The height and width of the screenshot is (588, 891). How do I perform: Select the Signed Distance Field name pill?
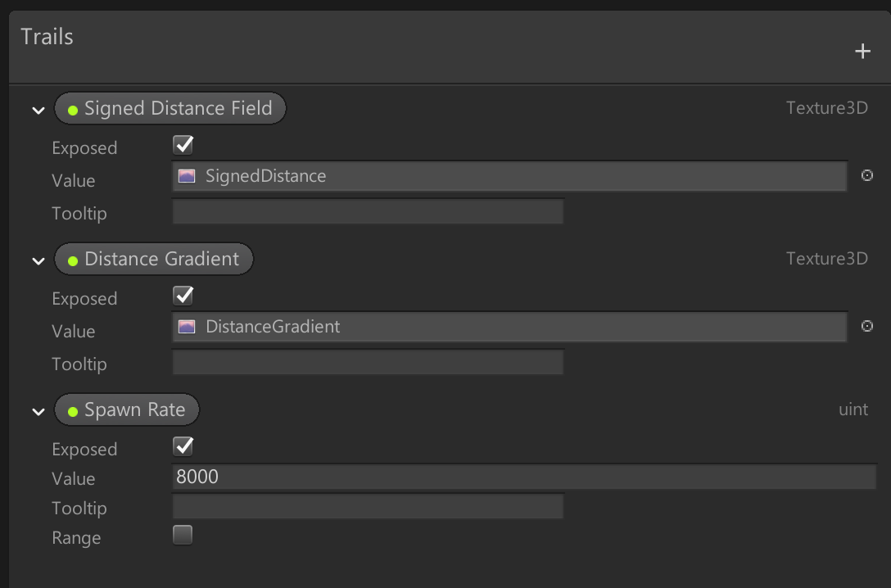[x=178, y=109]
